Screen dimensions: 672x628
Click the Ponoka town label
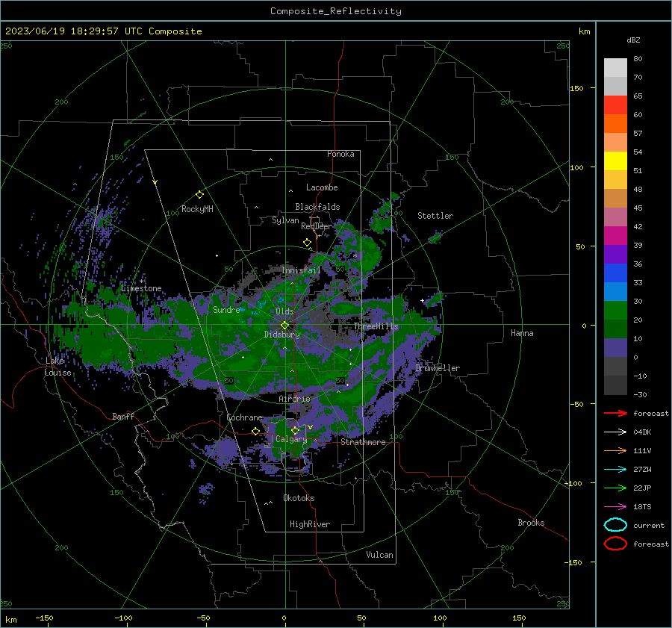[340, 154]
